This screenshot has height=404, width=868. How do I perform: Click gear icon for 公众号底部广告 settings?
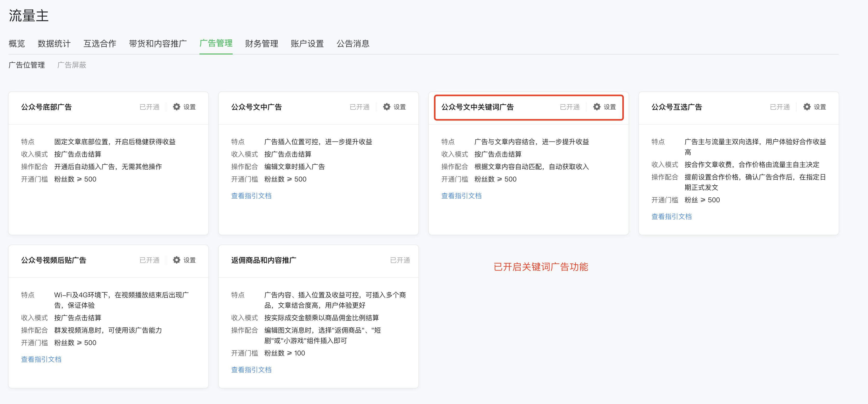(x=177, y=107)
